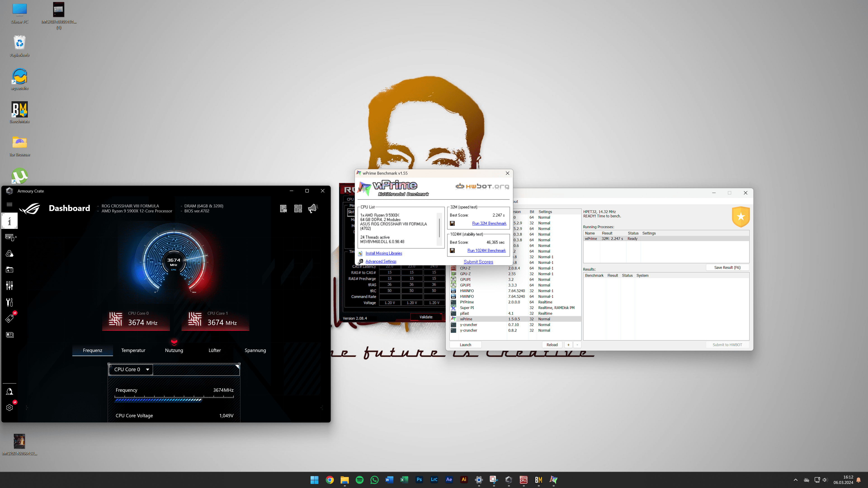868x488 pixels.
Task: Select Dashboard info icon in Armoury Crate sidebar
Action: [x=9, y=221]
